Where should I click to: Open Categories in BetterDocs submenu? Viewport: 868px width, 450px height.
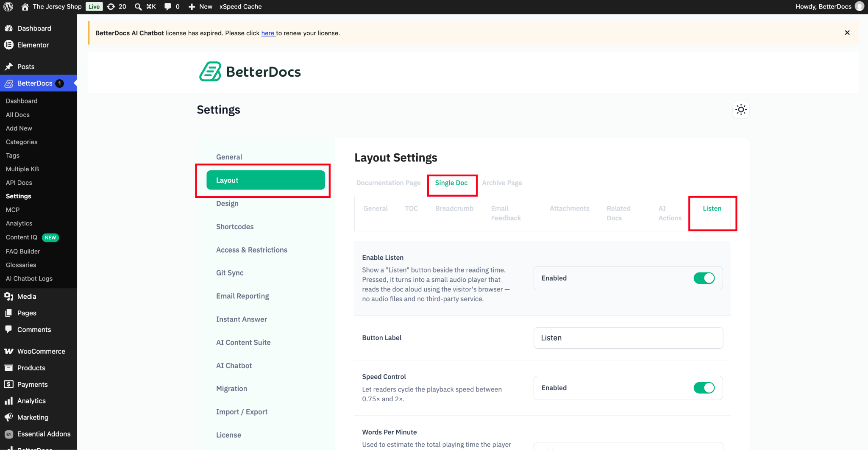pyautogui.click(x=22, y=142)
